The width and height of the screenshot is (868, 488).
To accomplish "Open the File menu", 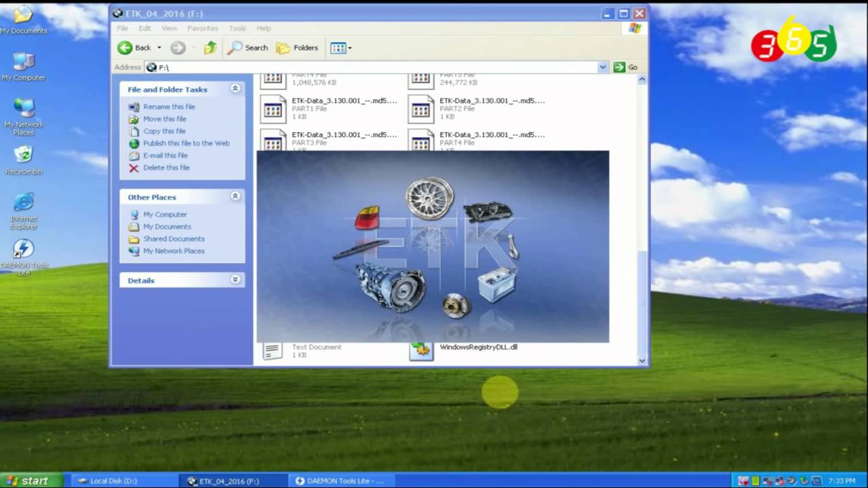I will coord(123,28).
